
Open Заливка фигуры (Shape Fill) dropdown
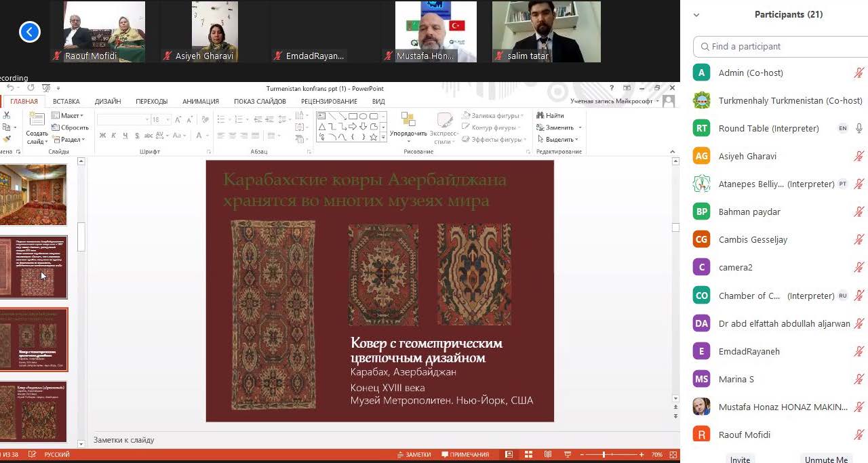pos(493,116)
